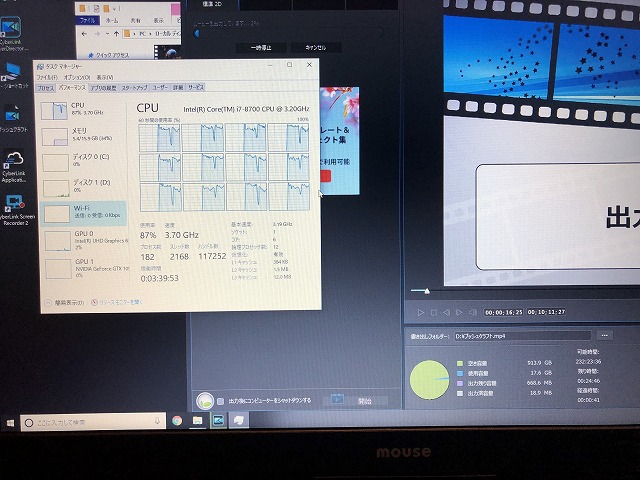Click ホーム tab in File Explorer ribbon

click(111, 20)
